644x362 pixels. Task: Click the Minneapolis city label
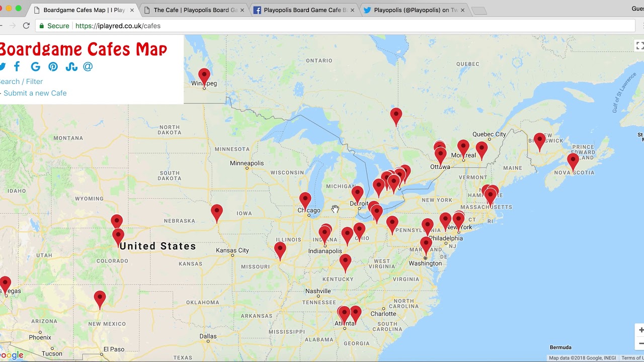(x=247, y=163)
